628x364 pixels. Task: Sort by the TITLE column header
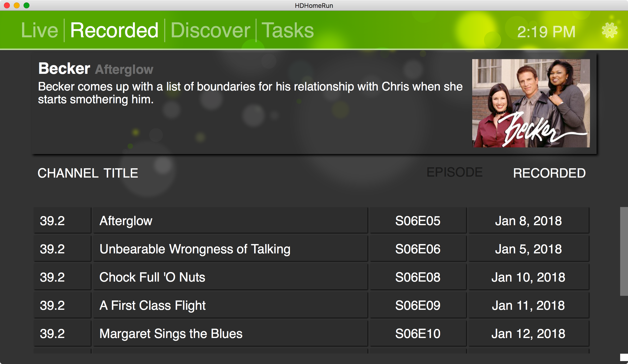point(121,173)
